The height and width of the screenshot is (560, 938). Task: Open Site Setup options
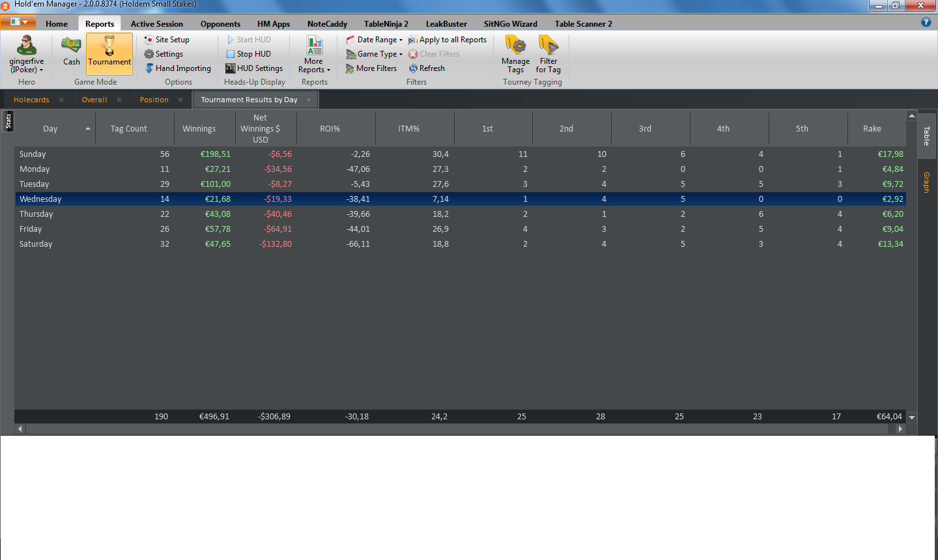pos(167,40)
